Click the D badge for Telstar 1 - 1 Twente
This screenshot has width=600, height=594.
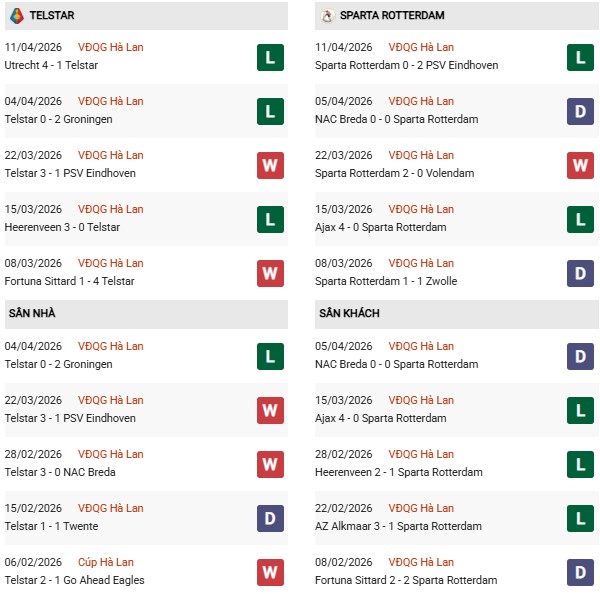[269, 518]
